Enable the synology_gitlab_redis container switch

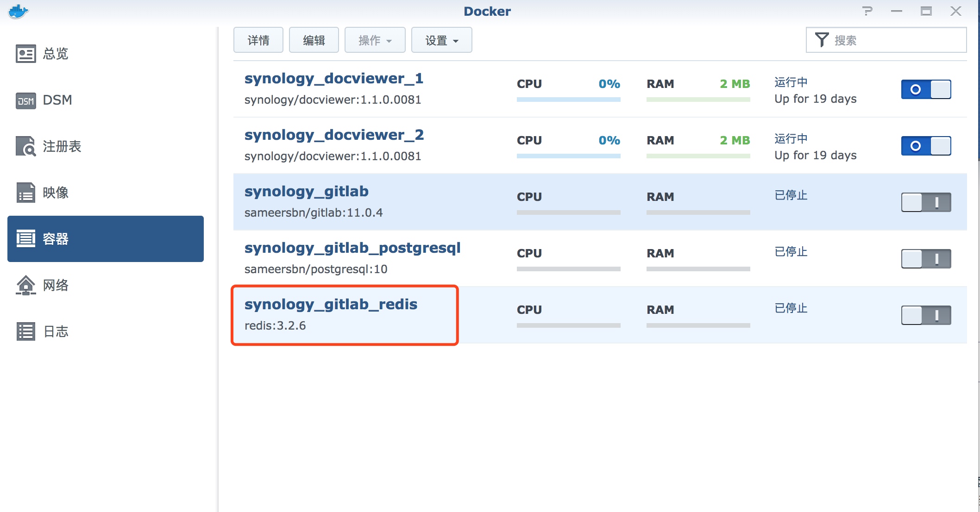coord(926,315)
